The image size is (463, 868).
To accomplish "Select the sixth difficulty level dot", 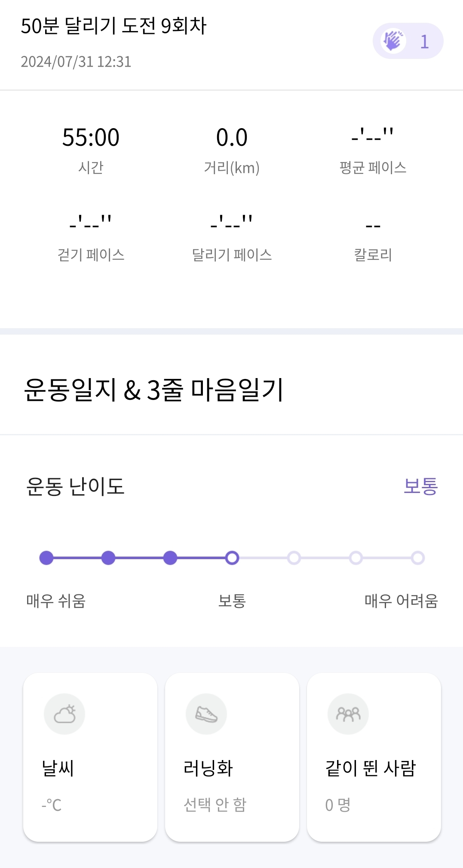I will [356, 558].
